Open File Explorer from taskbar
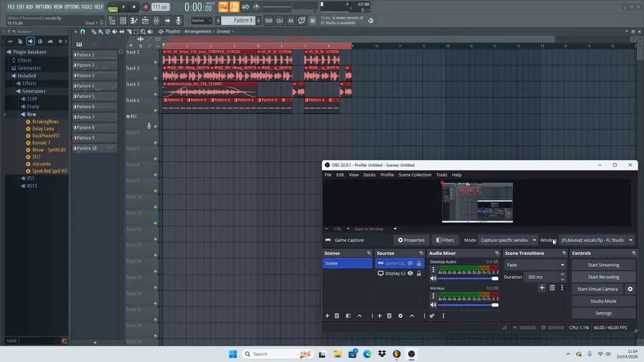This screenshot has height=362, width=644. [338, 354]
